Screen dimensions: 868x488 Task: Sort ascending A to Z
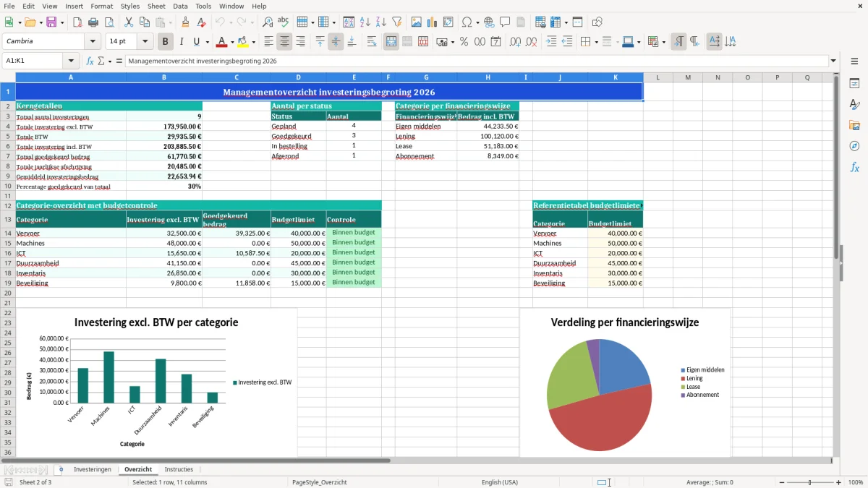365,22
